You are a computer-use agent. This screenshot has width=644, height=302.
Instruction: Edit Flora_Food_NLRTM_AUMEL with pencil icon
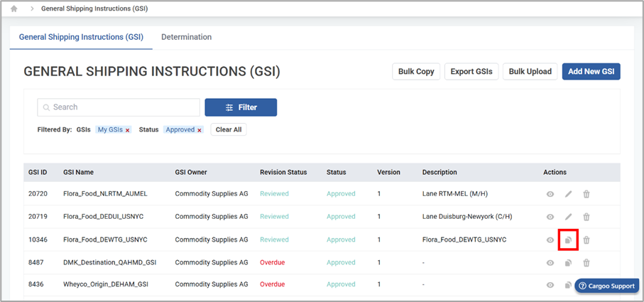[569, 194]
